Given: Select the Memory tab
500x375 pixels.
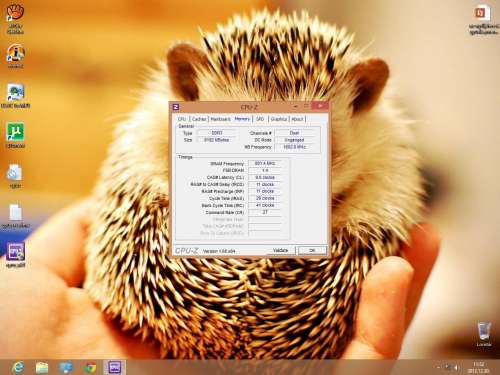Looking at the screenshot, I should click(242, 119).
